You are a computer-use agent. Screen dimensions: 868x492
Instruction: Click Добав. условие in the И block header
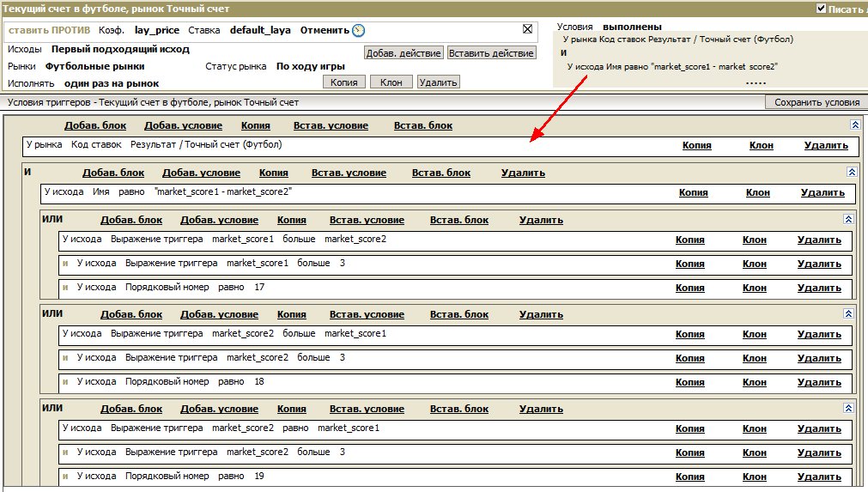tap(202, 173)
